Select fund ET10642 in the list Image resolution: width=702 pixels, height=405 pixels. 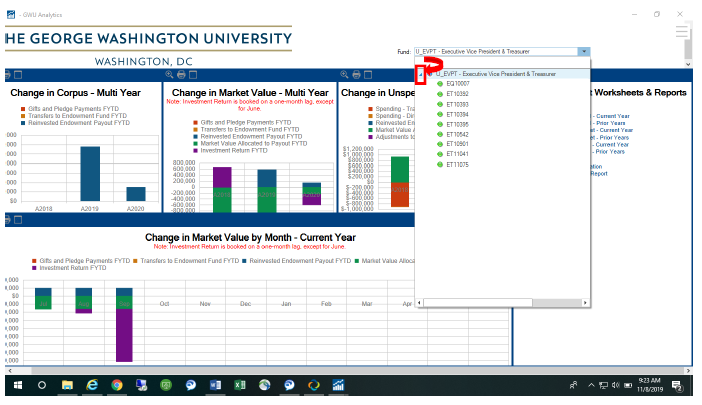457,134
